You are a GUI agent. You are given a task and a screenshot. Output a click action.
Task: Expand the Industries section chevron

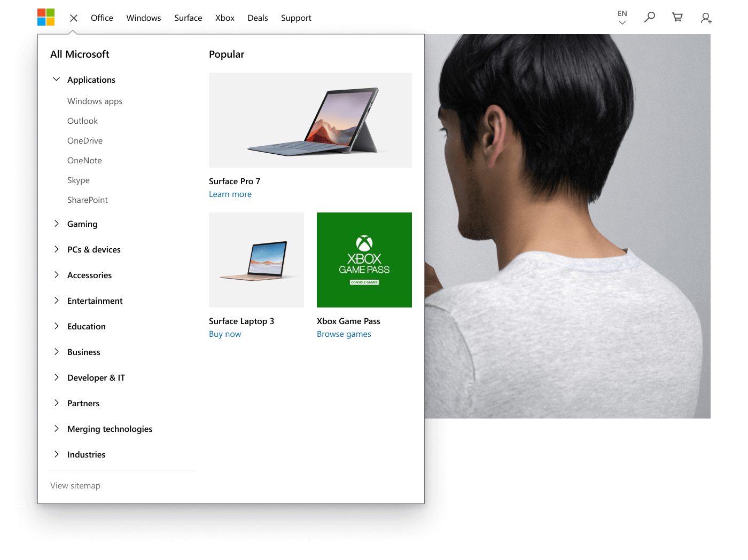click(x=56, y=454)
